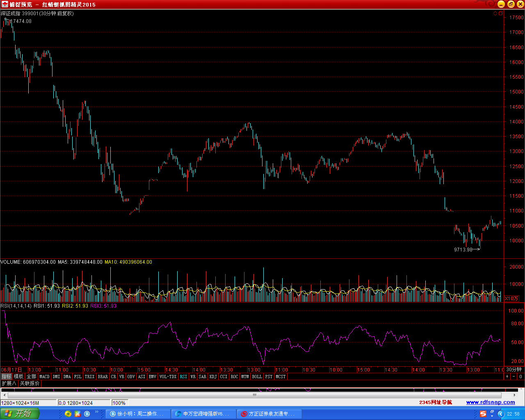Expand quick launch overflow chevron
The width and height of the screenshot is (525, 420).
(97, 412)
